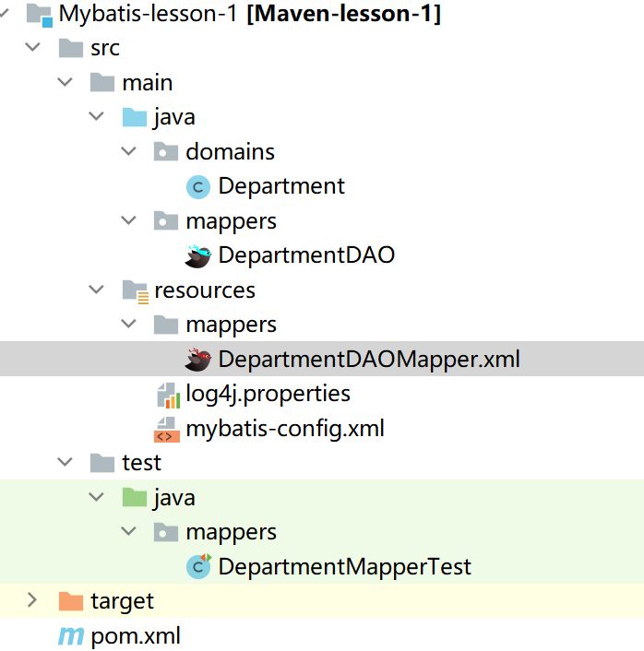Click the Department class icon
Image resolution: width=644 pixels, height=651 pixels.
pos(198,187)
